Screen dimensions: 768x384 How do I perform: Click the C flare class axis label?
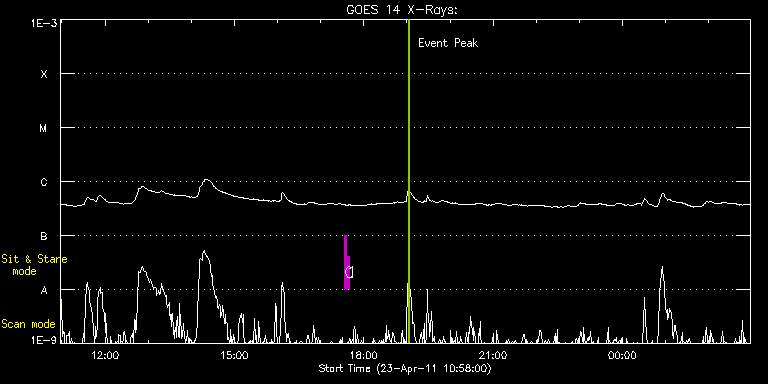pos(44,182)
